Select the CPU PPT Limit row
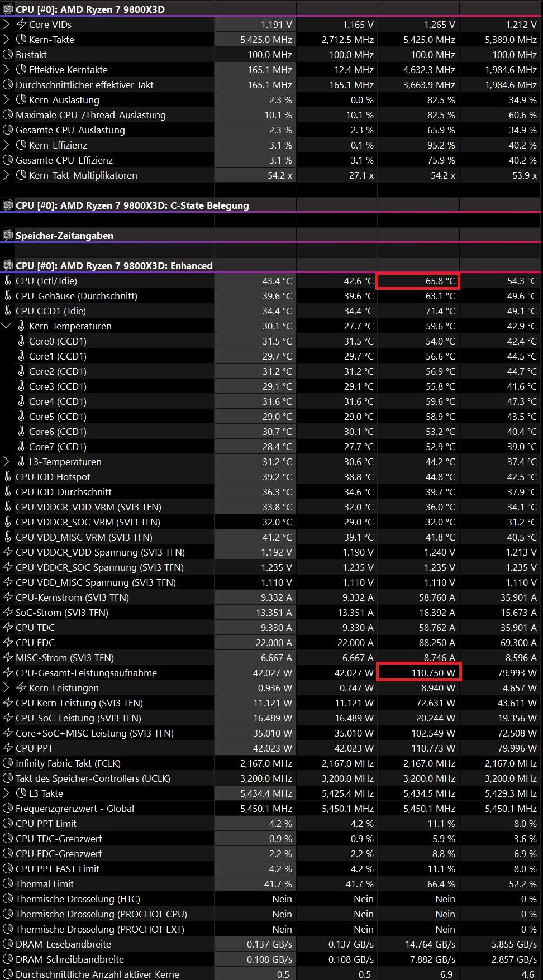 click(x=271, y=824)
